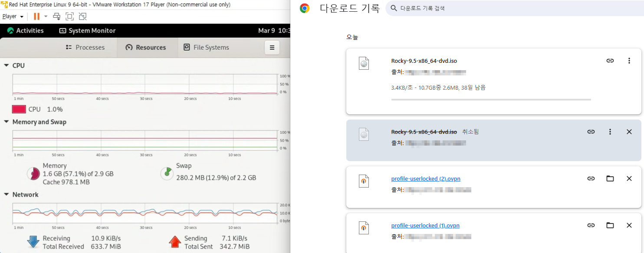Switch to the File Systems tab
The width and height of the screenshot is (644, 253).
[x=206, y=48]
